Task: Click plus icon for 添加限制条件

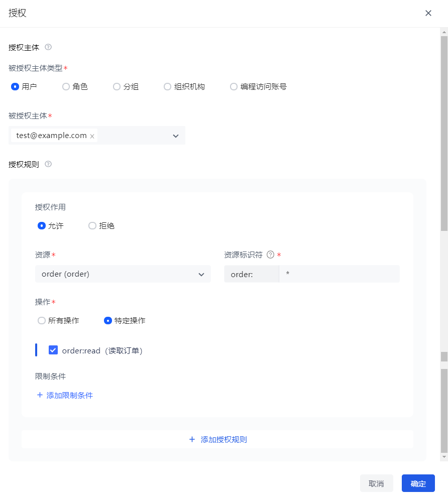Action: (x=40, y=395)
